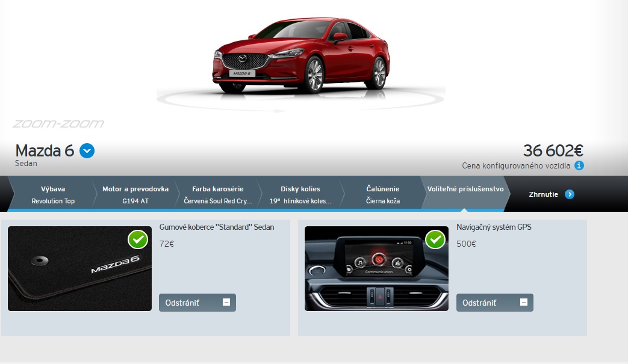Switch to Farba karosérie step

(x=218, y=194)
